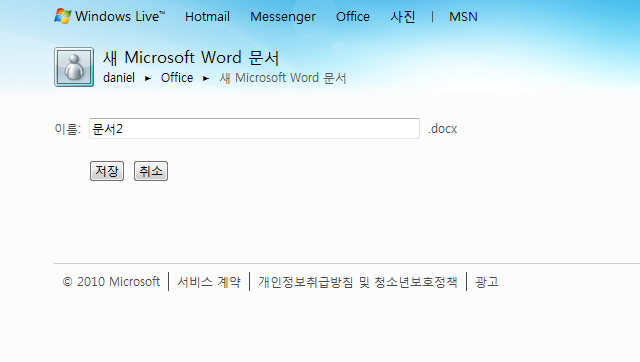Viewport: 640px width, 362px height.
Task: Open 개인정보취급방침 및 청소년보호정책 footer link
Action: (x=358, y=282)
